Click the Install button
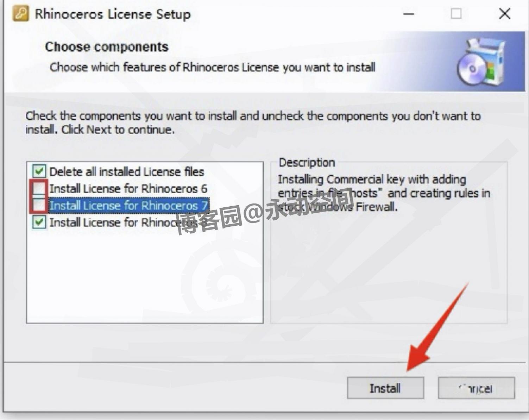Image resolution: width=529 pixels, height=420 pixels. point(385,388)
